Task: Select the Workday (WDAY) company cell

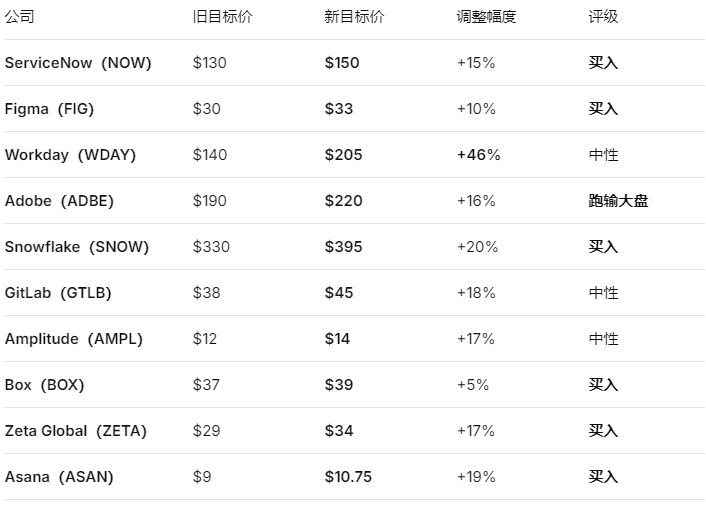Action: pyautogui.click(x=70, y=155)
